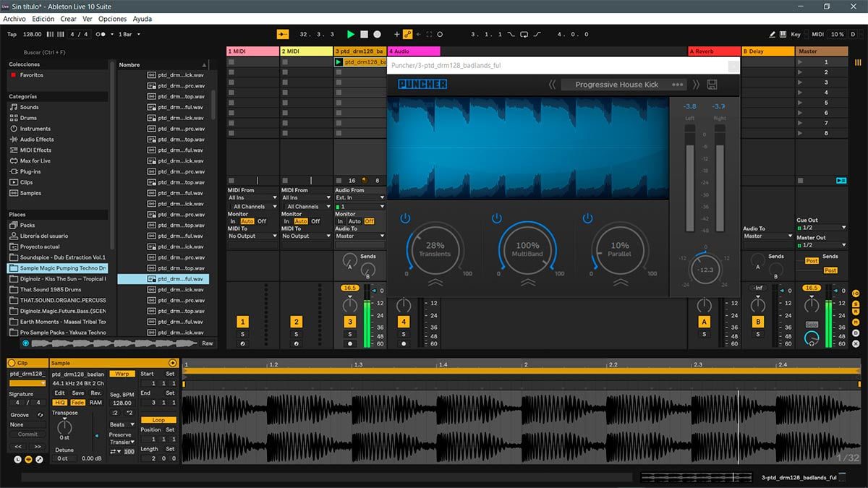Viewport: 868px width, 488px height.
Task: Toggle Puncher Transients power button
Action: (x=405, y=218)
